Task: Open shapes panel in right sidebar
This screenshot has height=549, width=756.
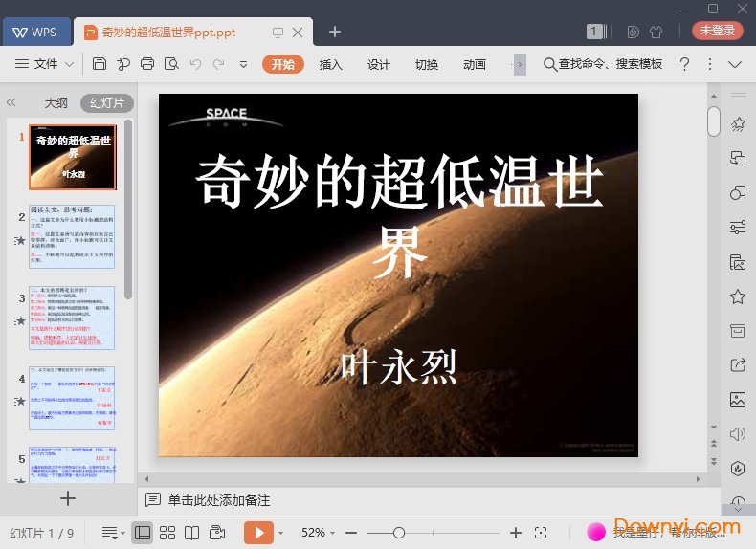Action: (x=738, y=192)
